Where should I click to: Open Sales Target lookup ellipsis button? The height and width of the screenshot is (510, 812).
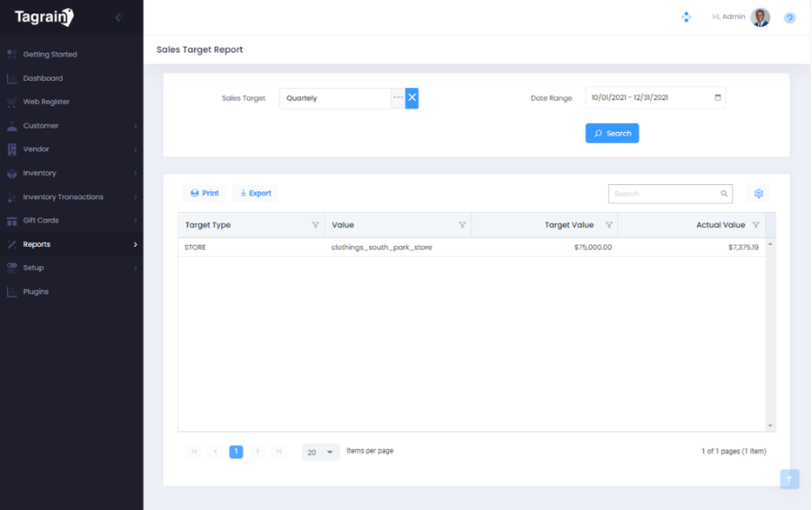(x=398, y=98)
